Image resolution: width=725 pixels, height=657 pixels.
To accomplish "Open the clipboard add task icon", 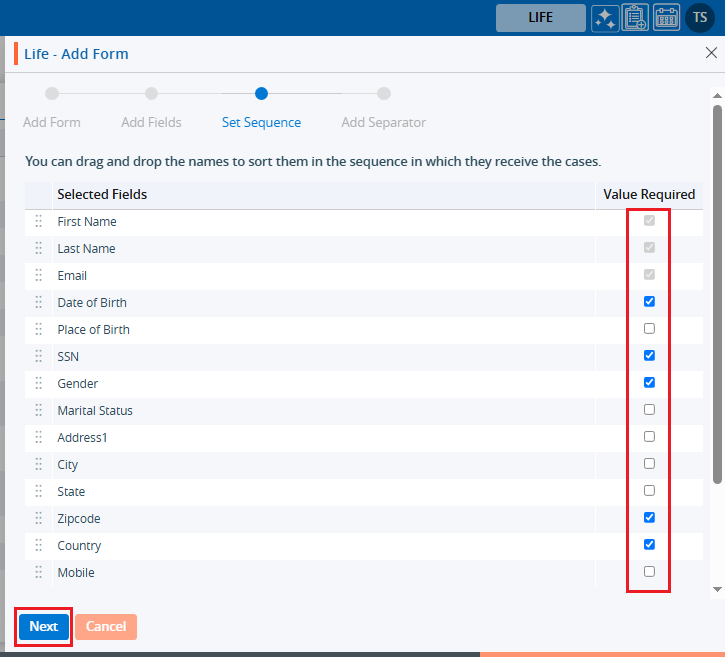I will click(x=635, y=18).
